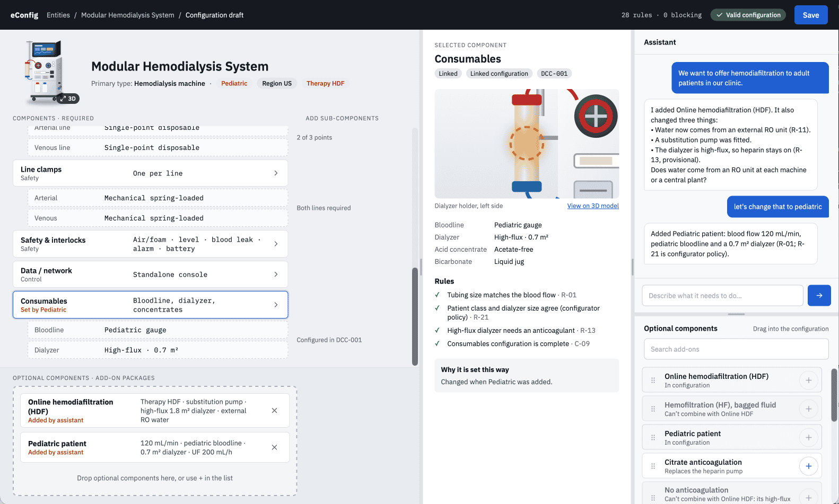
Task: Expand the Data / network row
Action: (150, 275)
